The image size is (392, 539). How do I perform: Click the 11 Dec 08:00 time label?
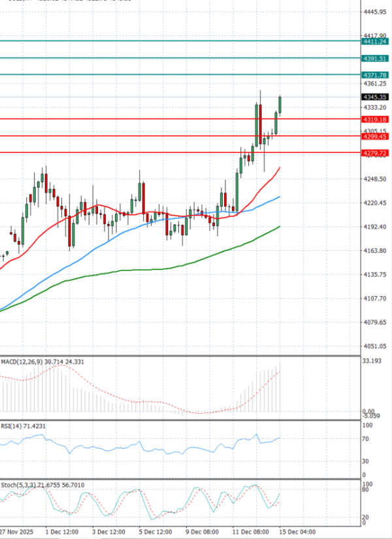(249, 532)
